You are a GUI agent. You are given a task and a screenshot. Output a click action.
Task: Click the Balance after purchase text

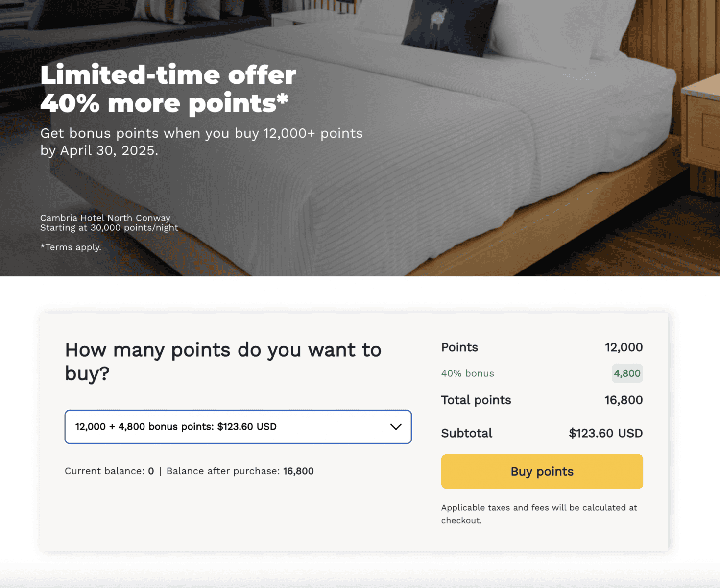click(x=240, y=471)
